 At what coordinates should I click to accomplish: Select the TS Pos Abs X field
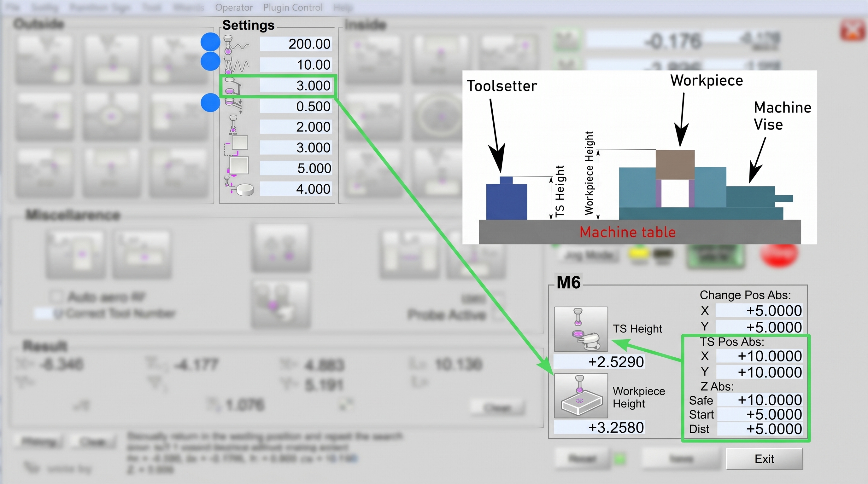click(759, 356)
